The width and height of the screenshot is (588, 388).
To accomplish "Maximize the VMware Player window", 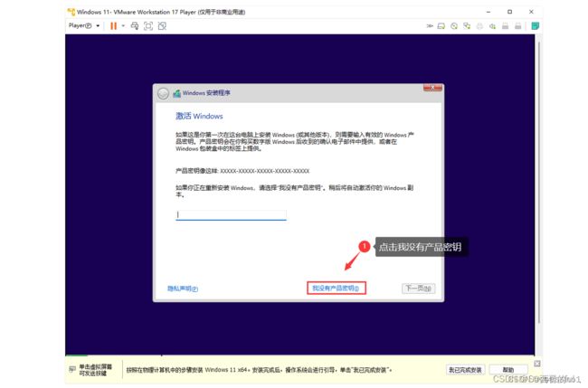I will tap(509, 12).
